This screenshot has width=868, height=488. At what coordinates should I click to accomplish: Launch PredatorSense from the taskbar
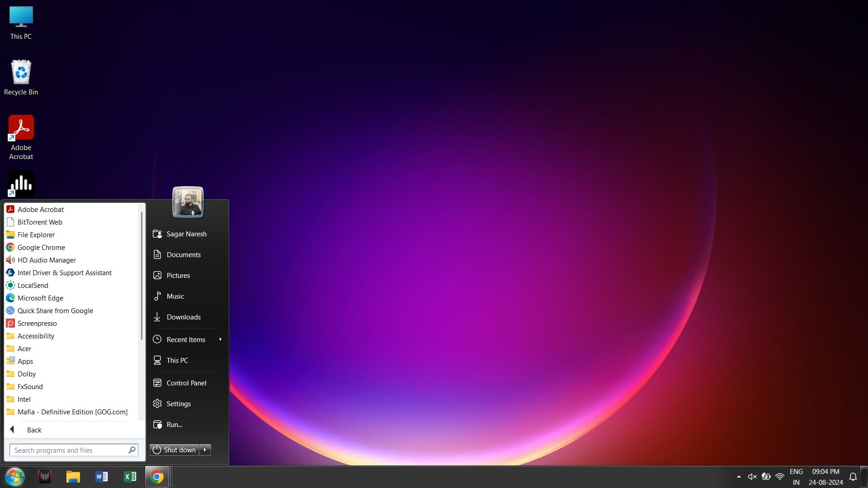tap(44, 477)
